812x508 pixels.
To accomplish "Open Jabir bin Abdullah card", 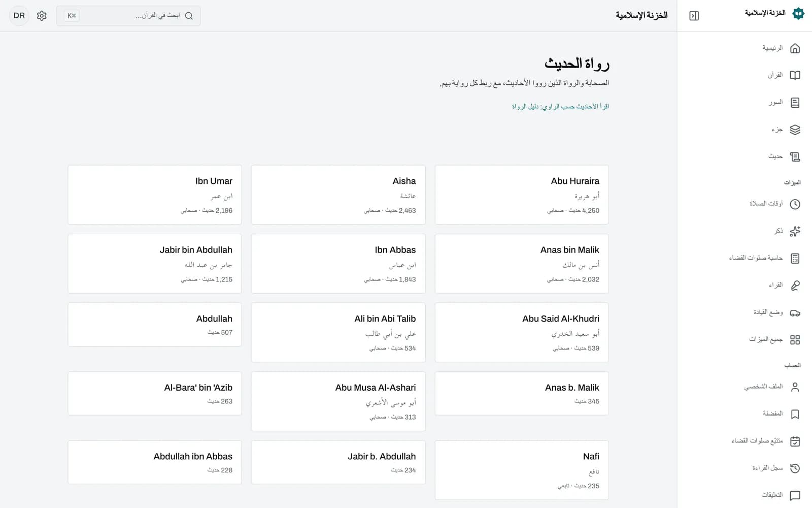I will pyautogui.click(x=155, y=264).
